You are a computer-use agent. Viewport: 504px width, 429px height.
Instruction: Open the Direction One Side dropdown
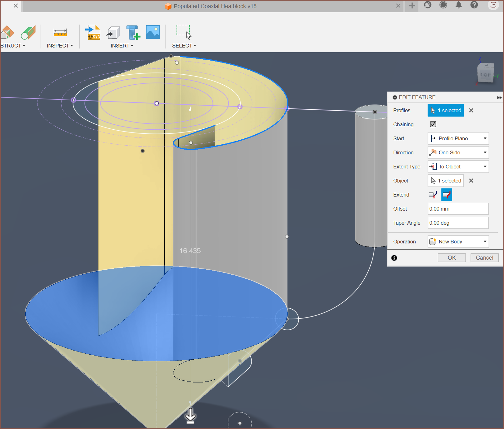tap(458, 152)
